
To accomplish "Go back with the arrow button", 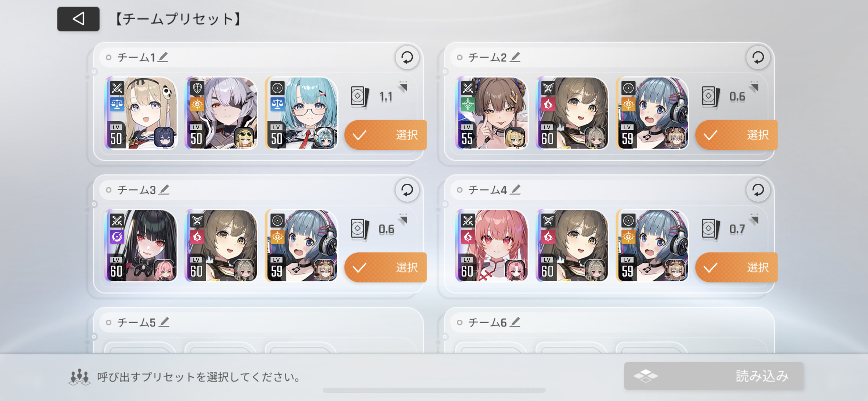I will 78,19.
